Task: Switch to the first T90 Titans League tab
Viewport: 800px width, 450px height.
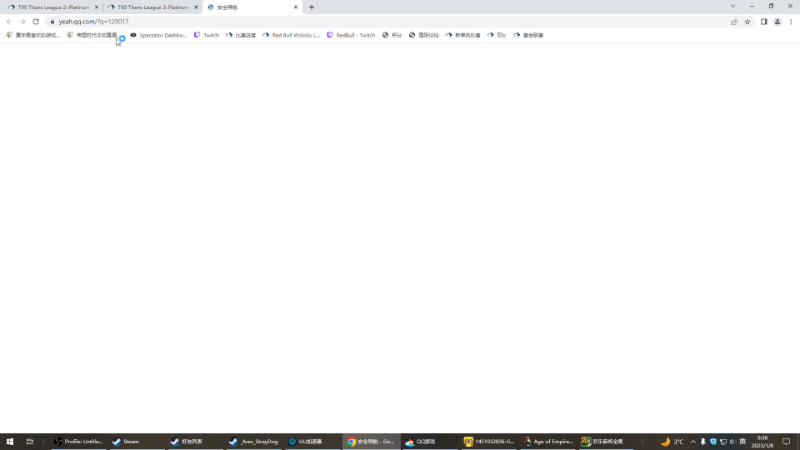Action: [53, 7]
